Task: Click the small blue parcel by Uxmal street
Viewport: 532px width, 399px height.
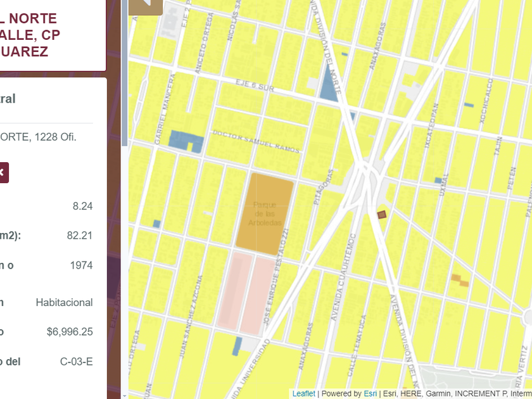Action: pyautogui.click(x=438, y=180)
